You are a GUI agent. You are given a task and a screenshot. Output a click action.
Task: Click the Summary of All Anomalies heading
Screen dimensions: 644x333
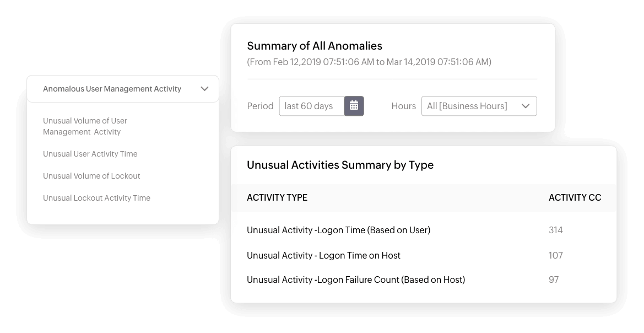pos(315,46)
